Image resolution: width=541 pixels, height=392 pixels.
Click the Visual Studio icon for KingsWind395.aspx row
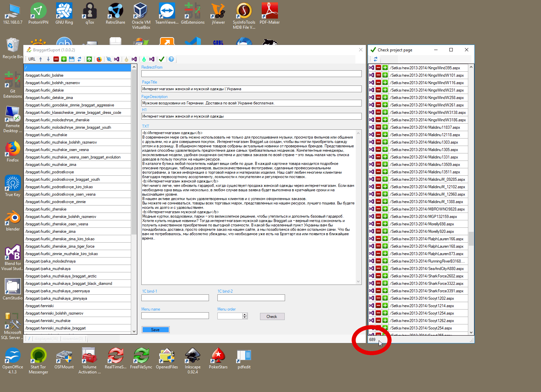click(372, 68)
